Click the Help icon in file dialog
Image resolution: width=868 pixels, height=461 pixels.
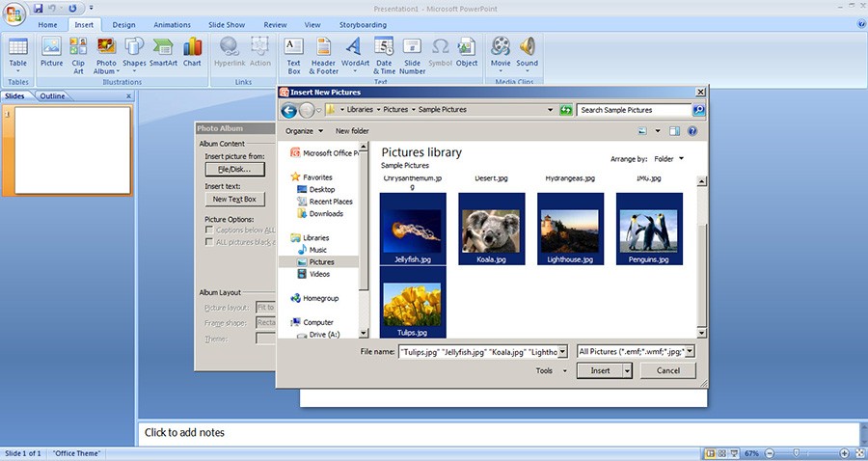click(693, 131)
